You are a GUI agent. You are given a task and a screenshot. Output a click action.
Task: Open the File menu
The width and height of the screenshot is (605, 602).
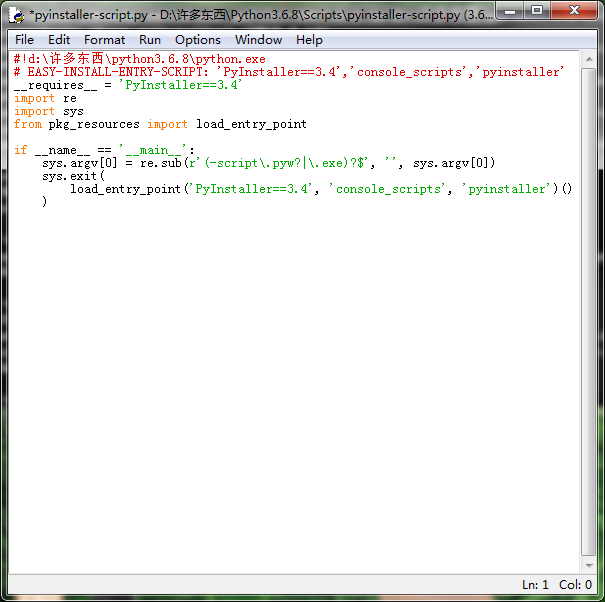25,40
